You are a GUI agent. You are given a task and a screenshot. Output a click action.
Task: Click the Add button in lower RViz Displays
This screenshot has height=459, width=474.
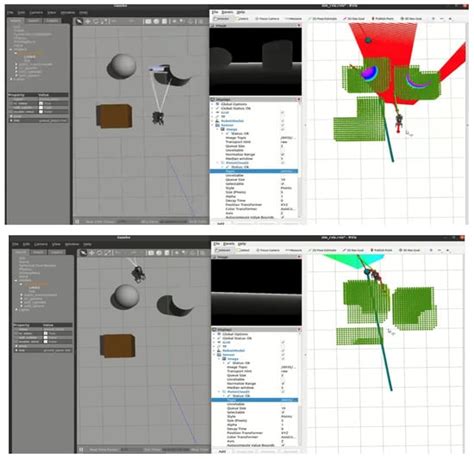coord(222,452)
